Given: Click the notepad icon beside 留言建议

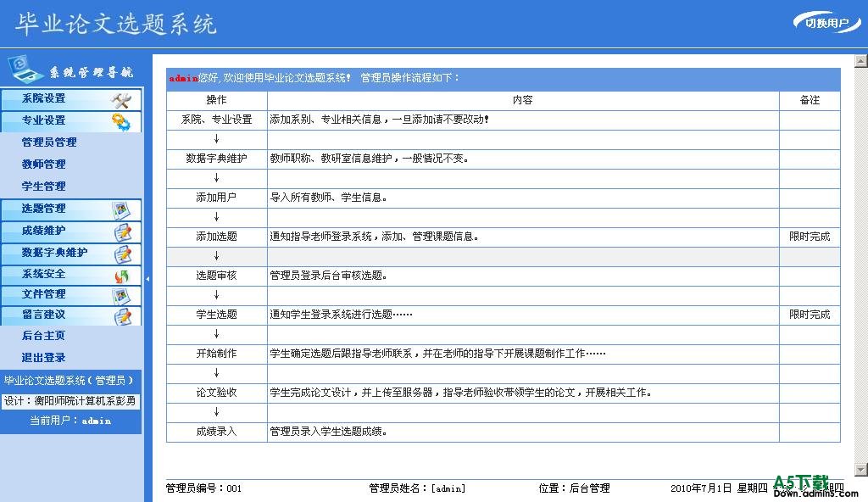Looking at the screenshot, I should point(123,316).
